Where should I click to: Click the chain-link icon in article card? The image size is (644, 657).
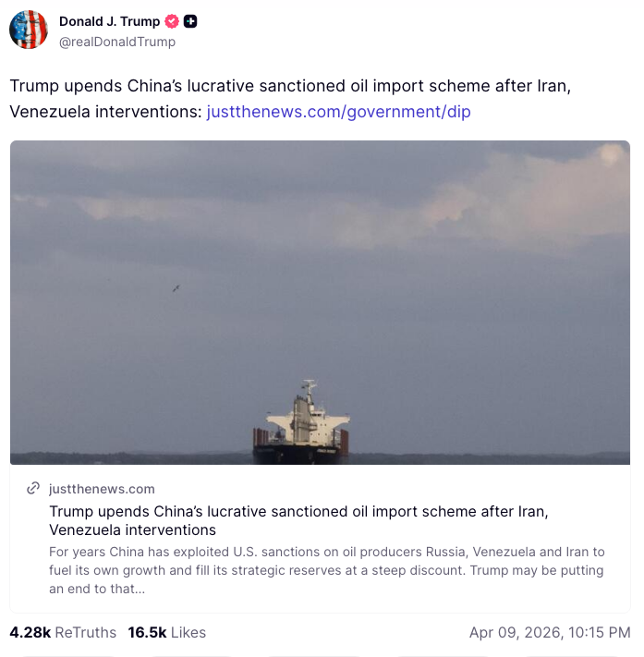click(33, 488)
